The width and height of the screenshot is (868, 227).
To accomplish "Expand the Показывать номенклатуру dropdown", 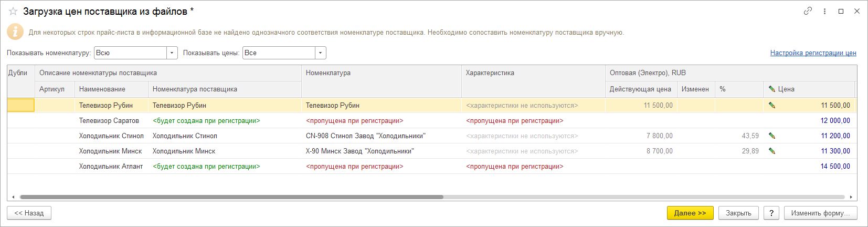I will [172, 53].
